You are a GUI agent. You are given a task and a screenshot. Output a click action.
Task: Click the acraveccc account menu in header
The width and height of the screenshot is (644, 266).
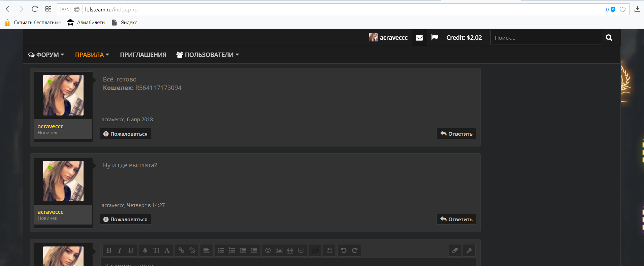click(388, 38)
